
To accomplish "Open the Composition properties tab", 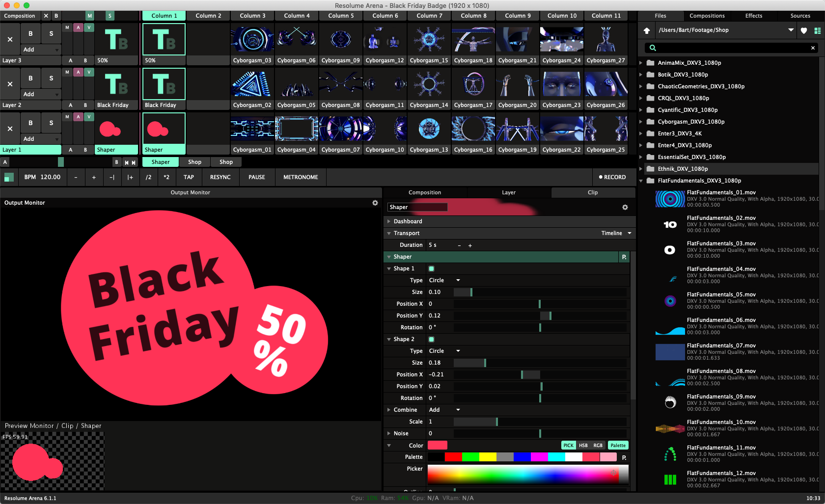I will pos(425,192).
